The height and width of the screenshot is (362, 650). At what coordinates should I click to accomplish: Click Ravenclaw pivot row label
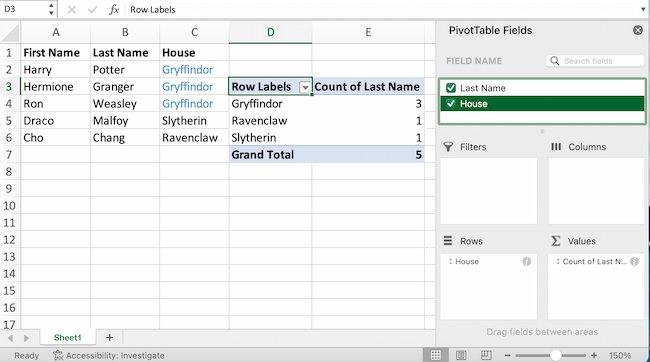270,121
